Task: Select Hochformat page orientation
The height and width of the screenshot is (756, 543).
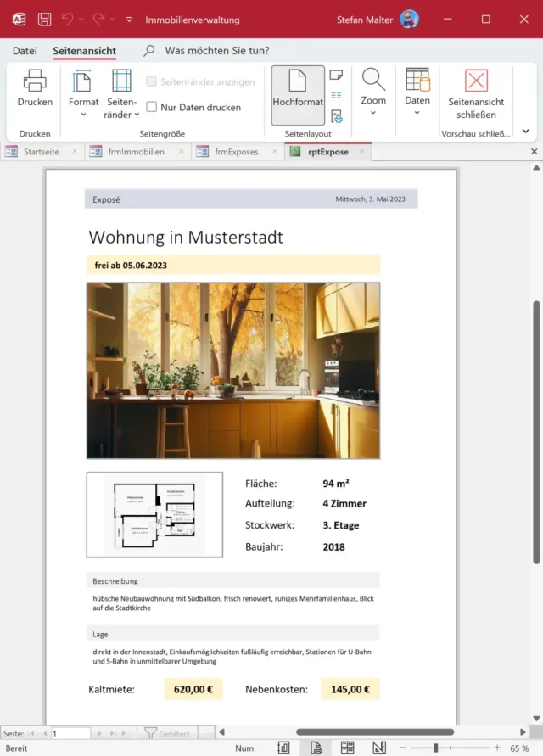Action: [x=298, y=88]
